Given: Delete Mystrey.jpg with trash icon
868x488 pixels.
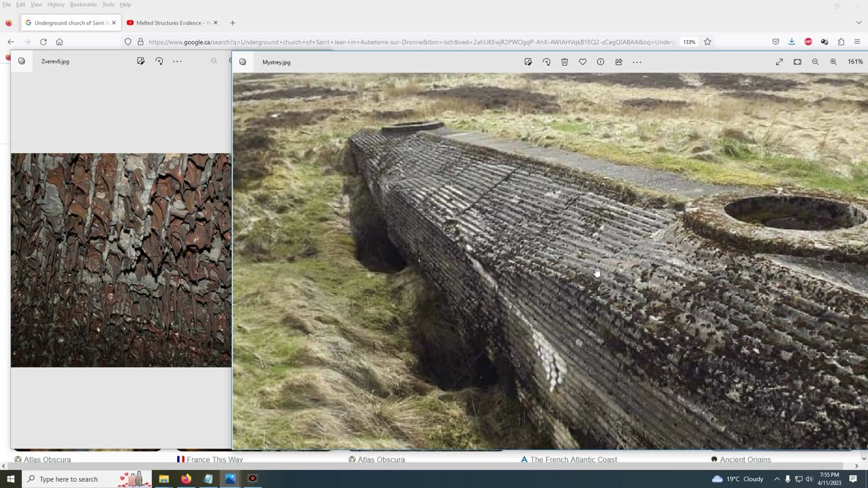Looking at the screenshot, I should pos(564,62).
